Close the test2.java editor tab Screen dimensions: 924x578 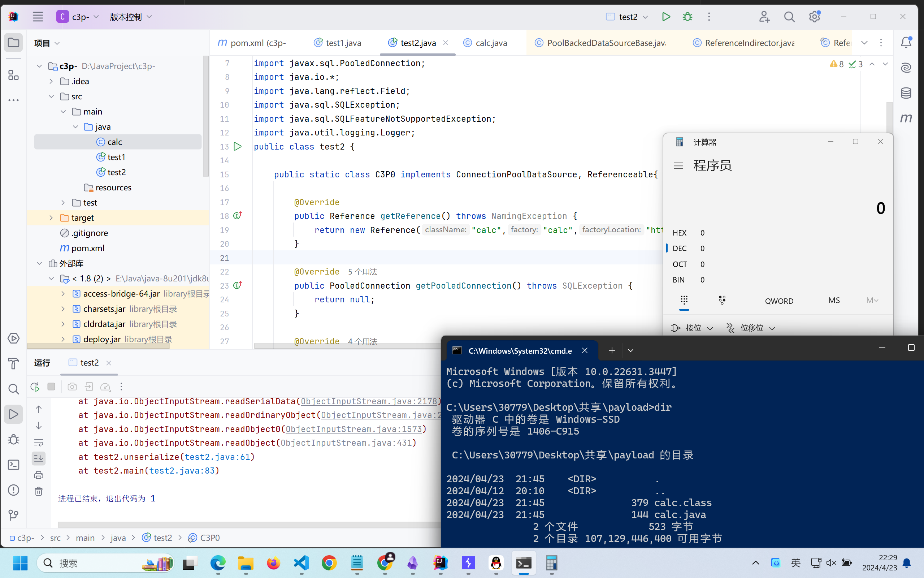tap(445, 42)
